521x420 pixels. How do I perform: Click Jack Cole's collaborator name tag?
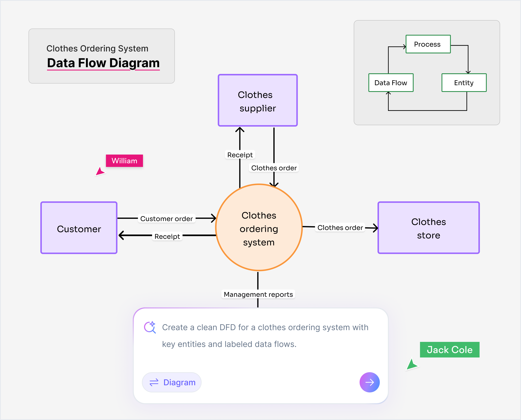(x=449, y=350)
